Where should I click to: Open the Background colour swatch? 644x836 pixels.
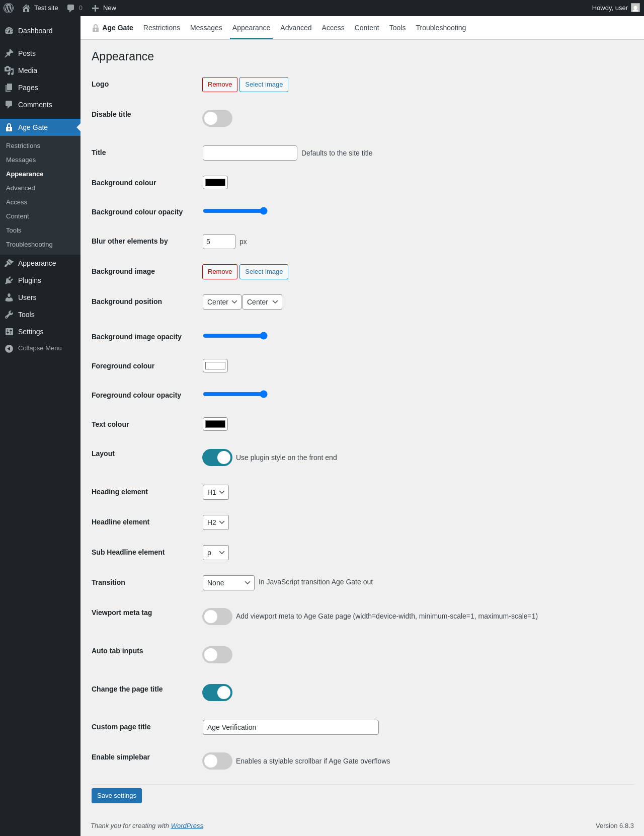pos(215,183)
